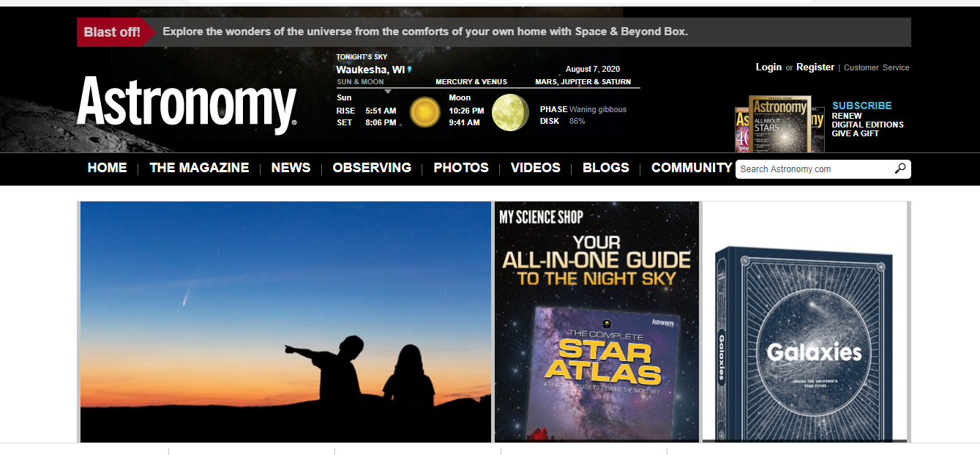980x455 pixels.
Task: Click the Blast off! banner label
Action: point(112,32)
